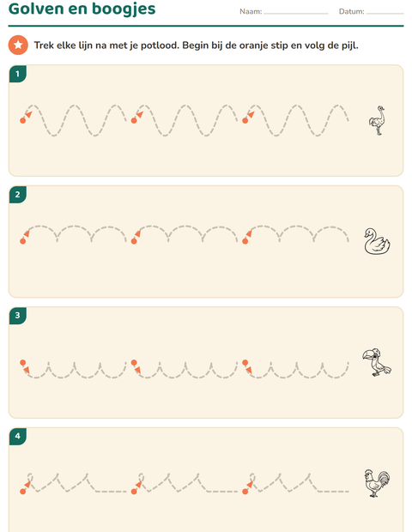This screenshot has height=532, width=412.
Task: Click the toucan drawing in exercise 3
Action: pyautogui.click(x=376, y=362)
